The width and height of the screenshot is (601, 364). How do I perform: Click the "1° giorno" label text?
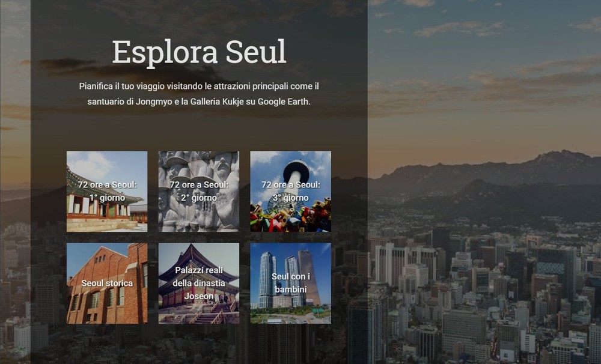coord(108,198)
